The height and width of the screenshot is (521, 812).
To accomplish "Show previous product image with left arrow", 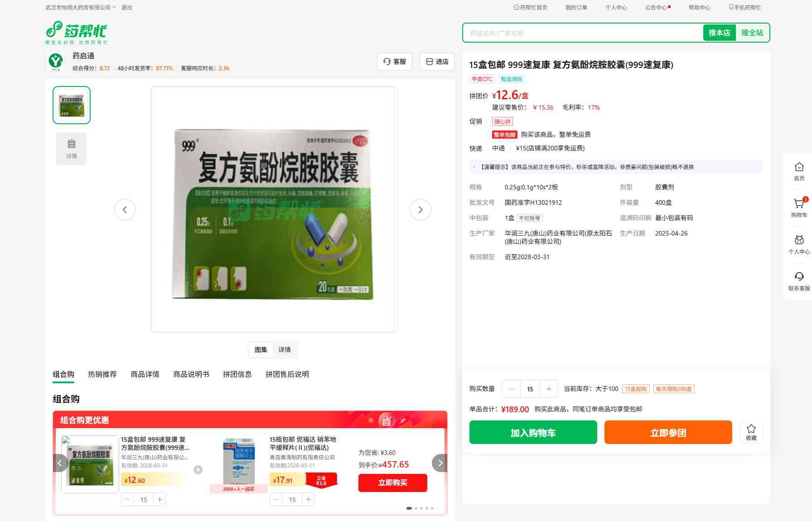I will coord(125,210).
